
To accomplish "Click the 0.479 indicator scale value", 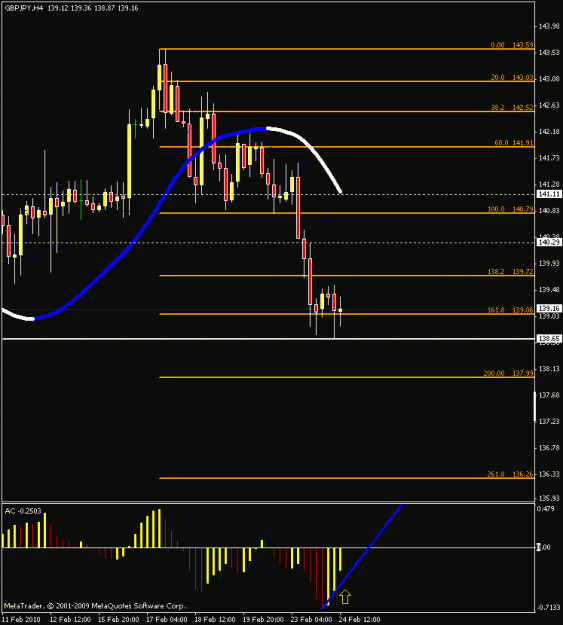I will pyautogui.click(x=545, y=509).
